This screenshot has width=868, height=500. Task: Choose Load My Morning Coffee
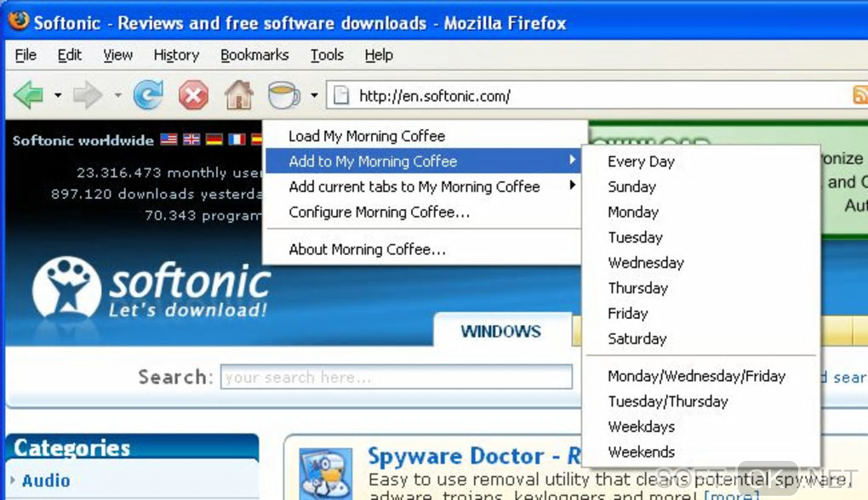pos(424,135)
